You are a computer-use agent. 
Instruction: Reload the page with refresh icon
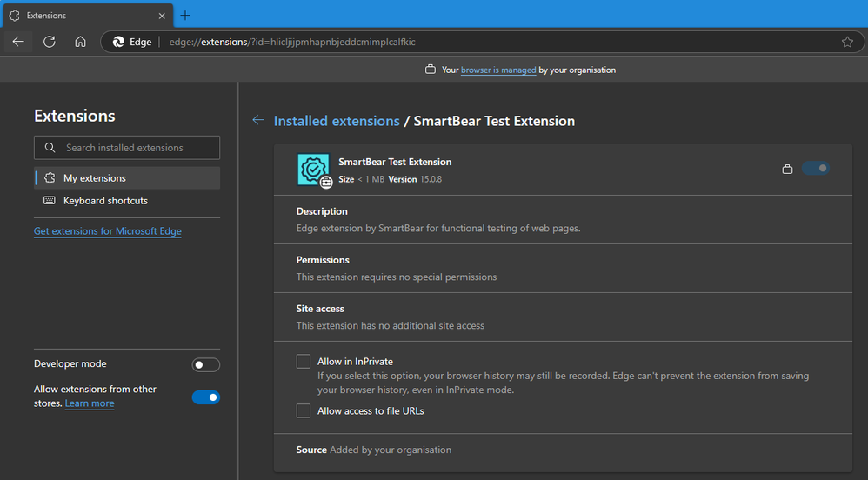pyautogui.click(x=50, y=42)
